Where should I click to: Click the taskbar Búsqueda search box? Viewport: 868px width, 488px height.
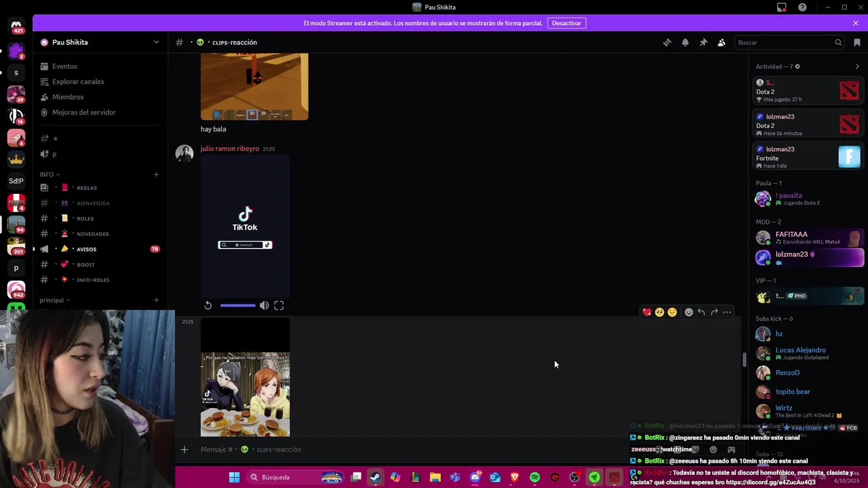[x=294, y=477]
